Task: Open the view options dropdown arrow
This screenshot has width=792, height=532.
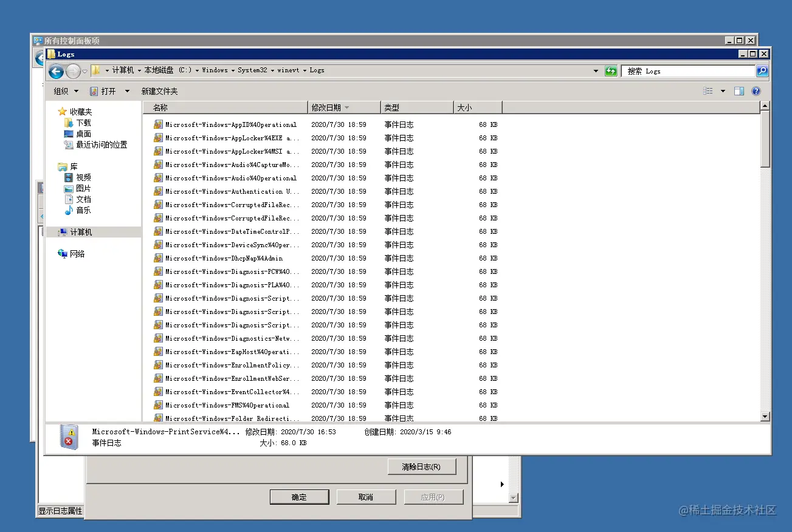Action: 723,91
